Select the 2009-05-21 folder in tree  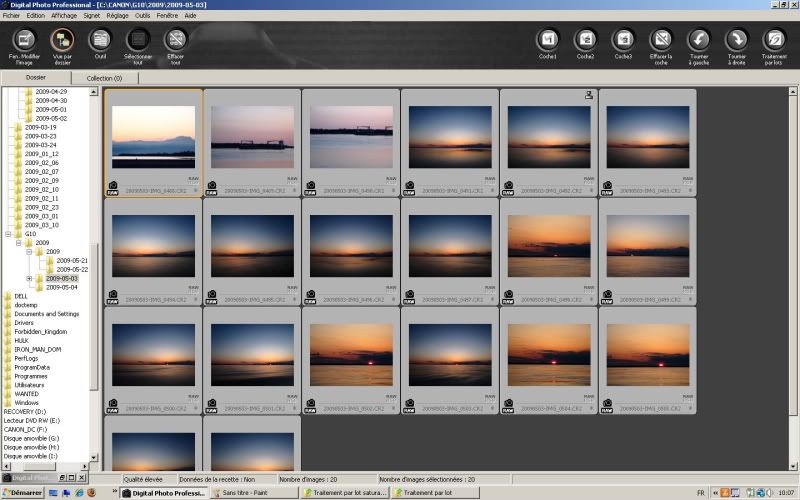(72, 261)
